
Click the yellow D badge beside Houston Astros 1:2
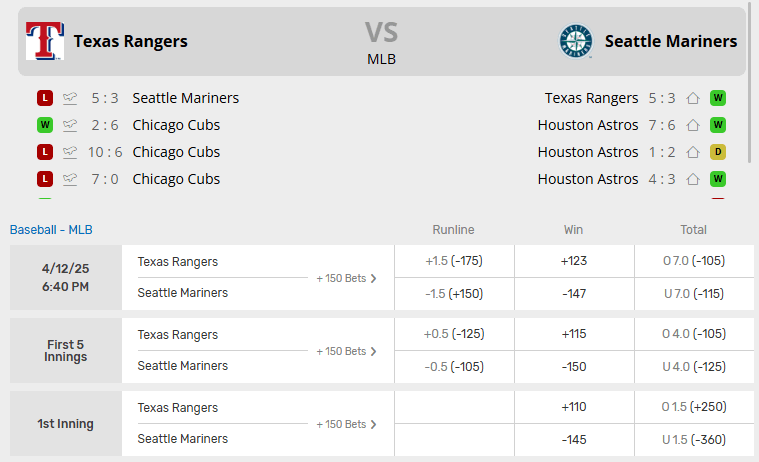tap(717, 152)
